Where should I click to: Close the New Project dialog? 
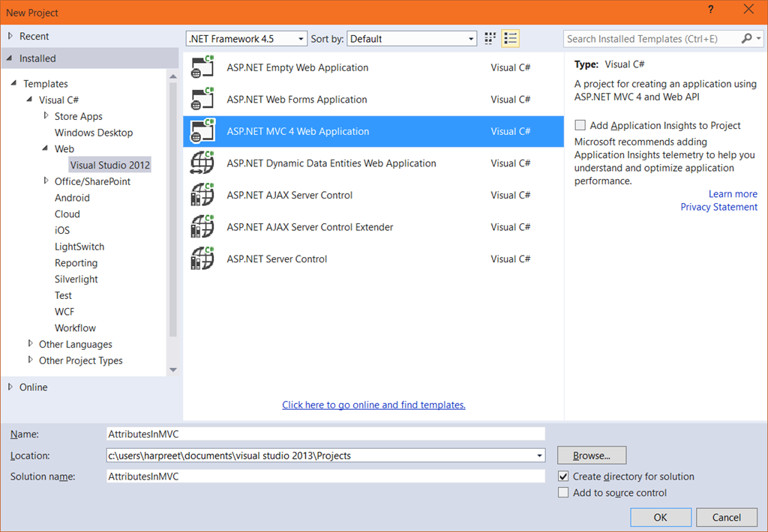(x=748, y=9)
